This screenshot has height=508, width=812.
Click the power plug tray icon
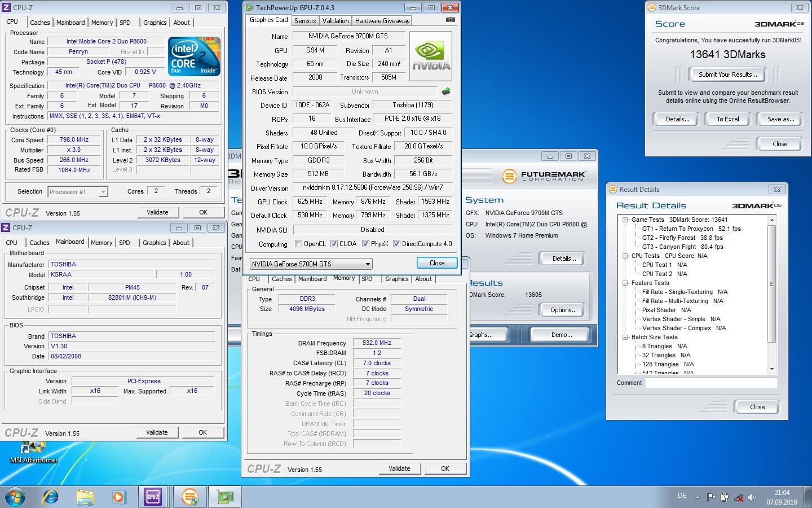click(725, 497)
